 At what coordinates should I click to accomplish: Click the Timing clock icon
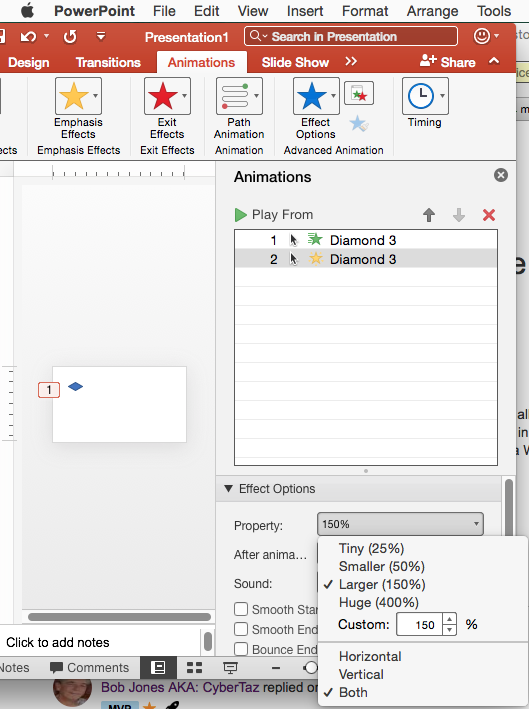point(420,96)
